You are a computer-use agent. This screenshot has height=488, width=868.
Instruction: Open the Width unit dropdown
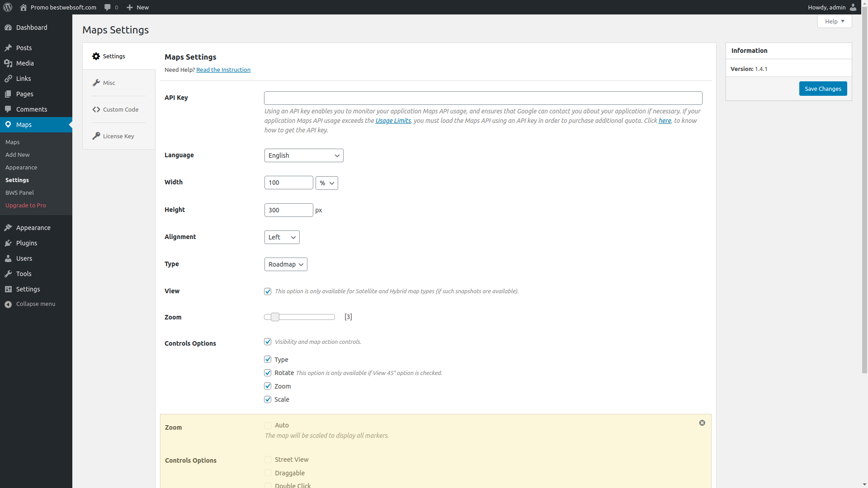327,183
